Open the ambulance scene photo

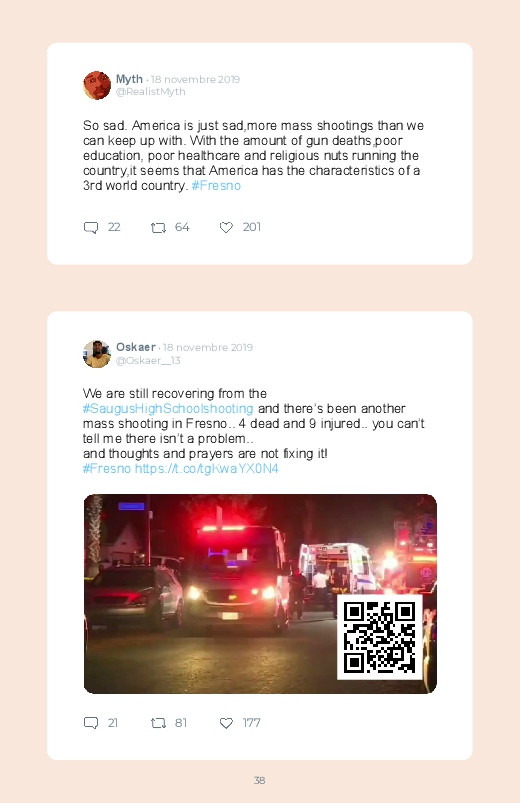(x=260, y=594)
